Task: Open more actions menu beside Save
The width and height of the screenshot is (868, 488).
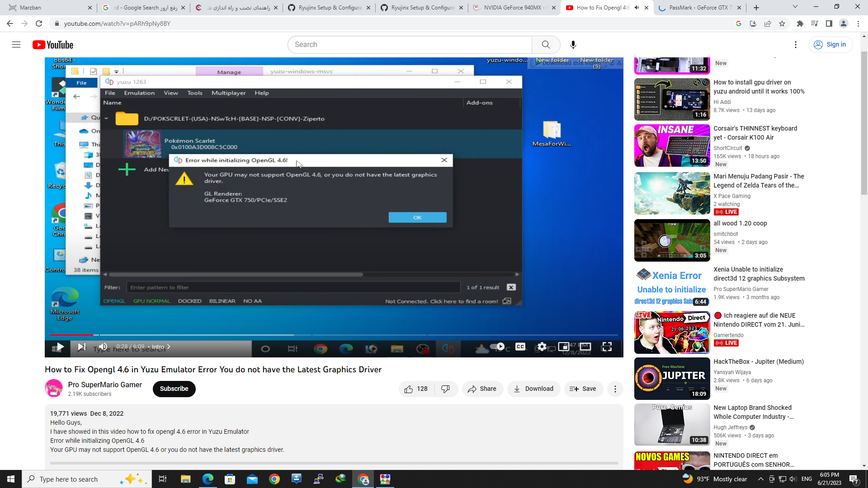Action: [x=615, y=389]
